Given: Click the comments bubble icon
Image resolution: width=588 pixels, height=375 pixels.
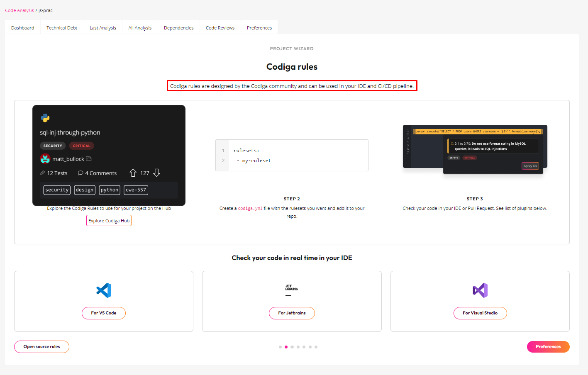Looking at the screenshot, I should tap(81, 173).
